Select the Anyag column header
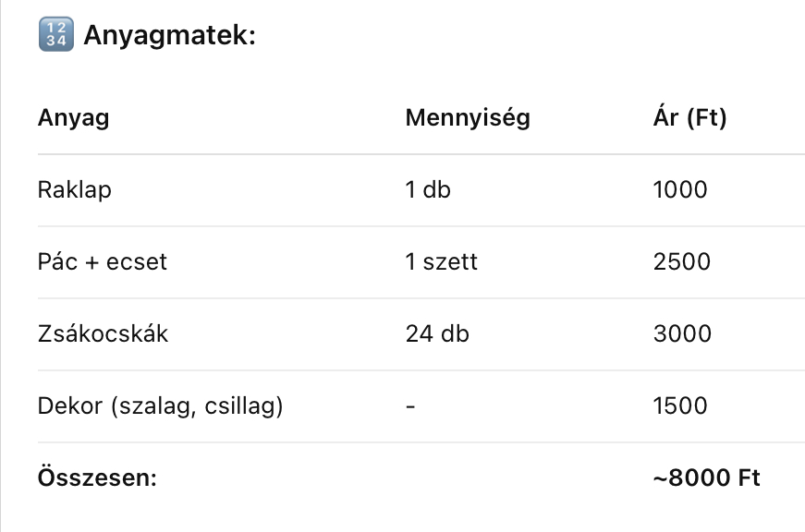Image resolution: width=805 pixels, height=532 pixels. click(73, 118)
